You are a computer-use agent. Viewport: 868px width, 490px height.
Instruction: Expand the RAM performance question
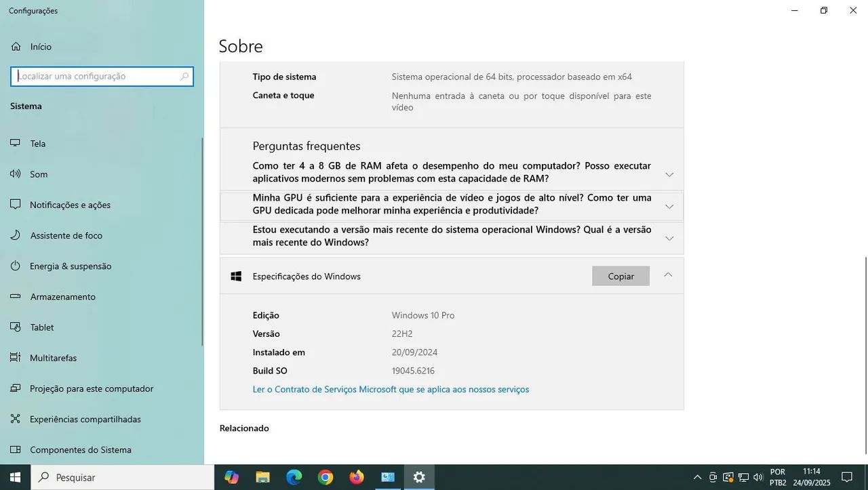click(669, 174)
